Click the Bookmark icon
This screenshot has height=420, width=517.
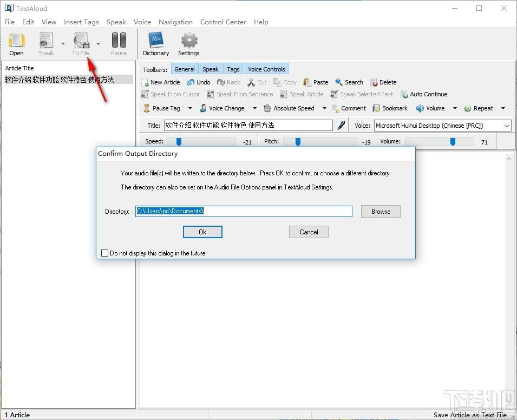pyautogui.click(x=376, y=108)
